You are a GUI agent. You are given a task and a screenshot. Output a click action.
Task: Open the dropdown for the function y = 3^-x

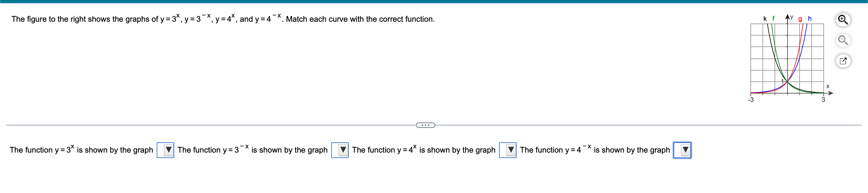[342, 150]
